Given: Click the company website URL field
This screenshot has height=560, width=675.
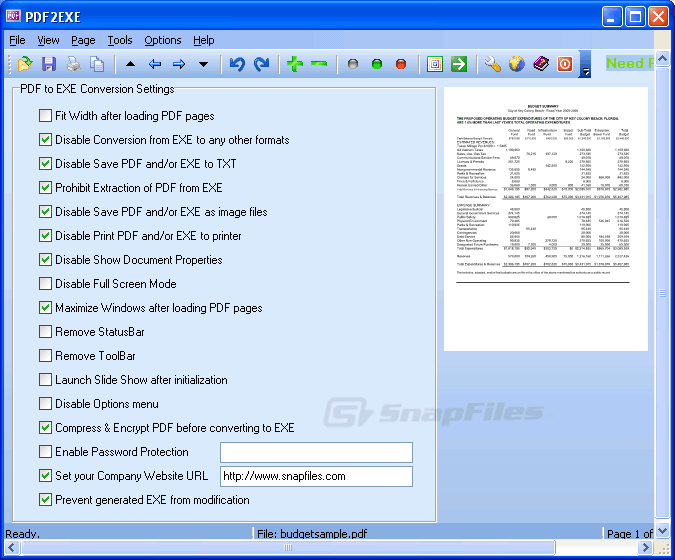Looking at the screenshot, I should point(316,476).
